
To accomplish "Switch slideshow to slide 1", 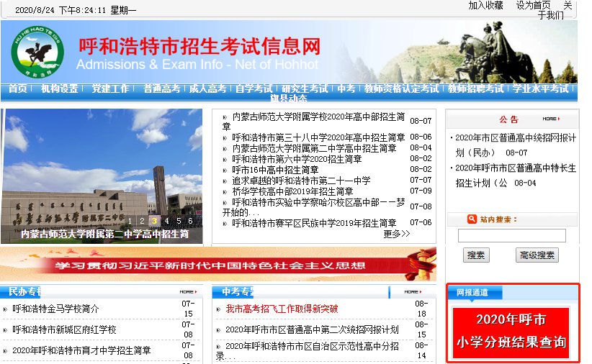I will 130,222.
